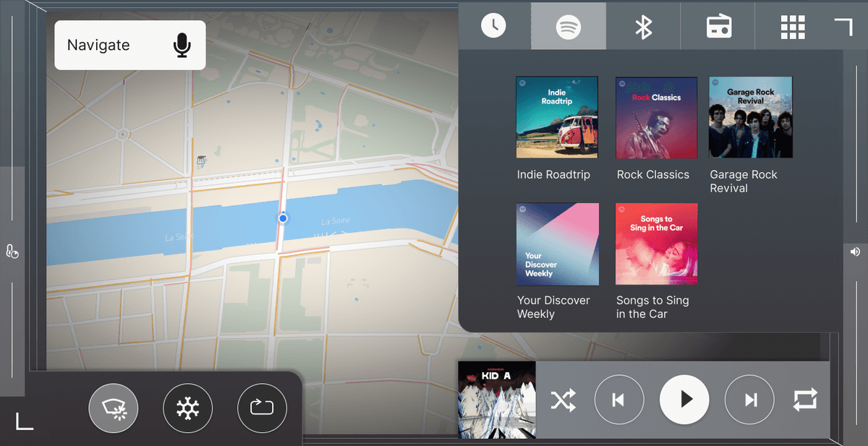Select the Bluetooth audio source icon
The height and width of the screenshot is (446, 868).
click(x=643, y=26)
